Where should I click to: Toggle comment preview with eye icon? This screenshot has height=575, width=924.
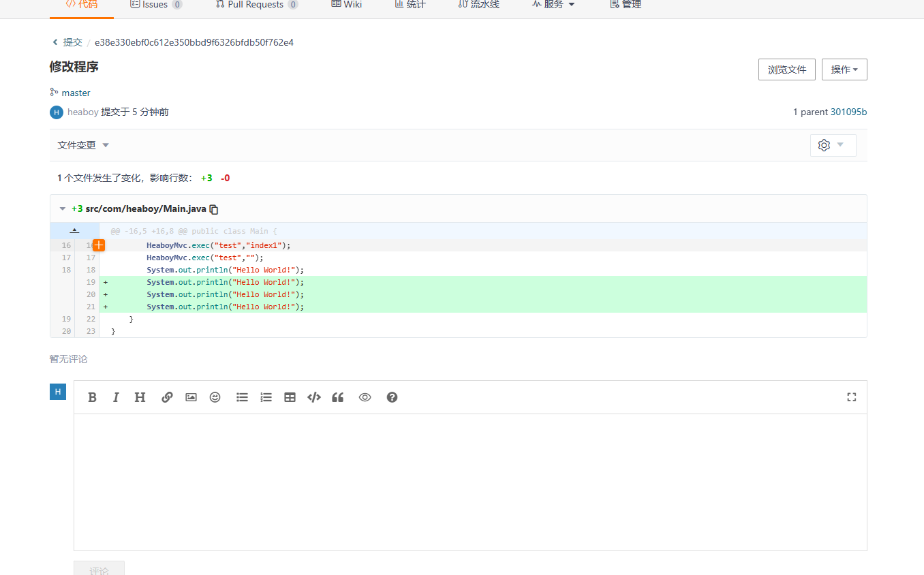pyautogui.click(x=365, y=397)
